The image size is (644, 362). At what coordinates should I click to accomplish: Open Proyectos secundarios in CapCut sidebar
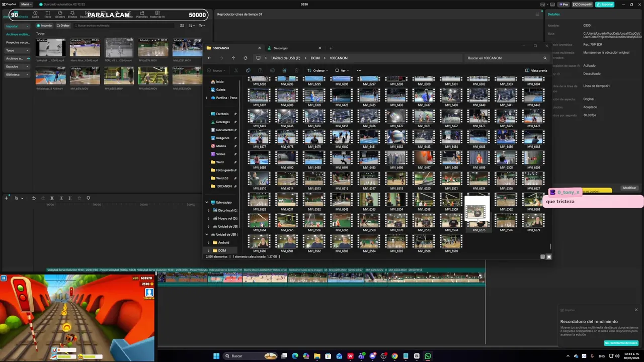click(18, 42)
